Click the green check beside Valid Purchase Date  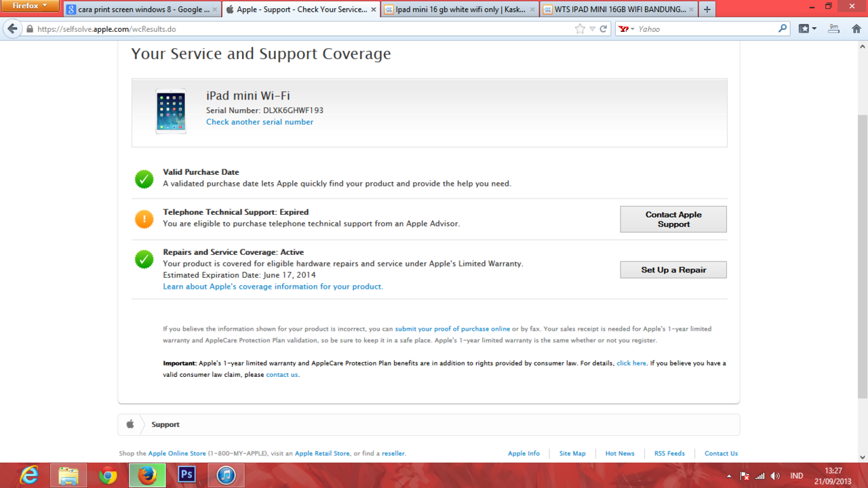144,180
